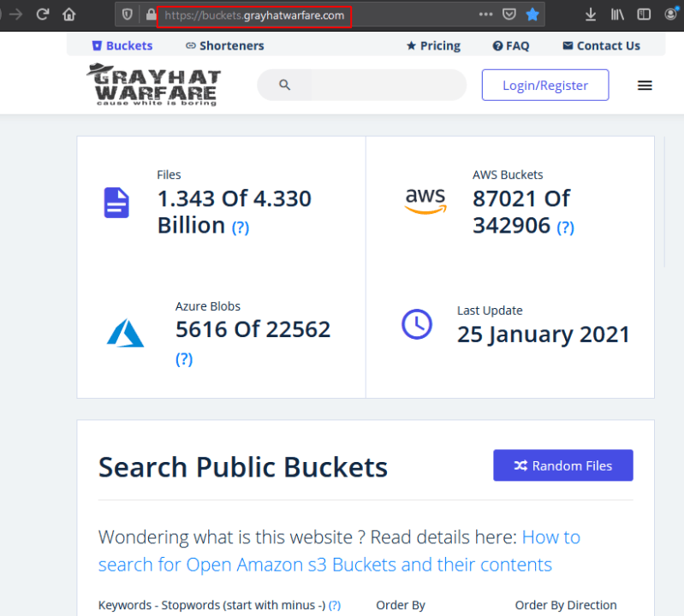Open the Files count help (?) link
The width and height of the screenshot is (684, 616).
[241, 228]
